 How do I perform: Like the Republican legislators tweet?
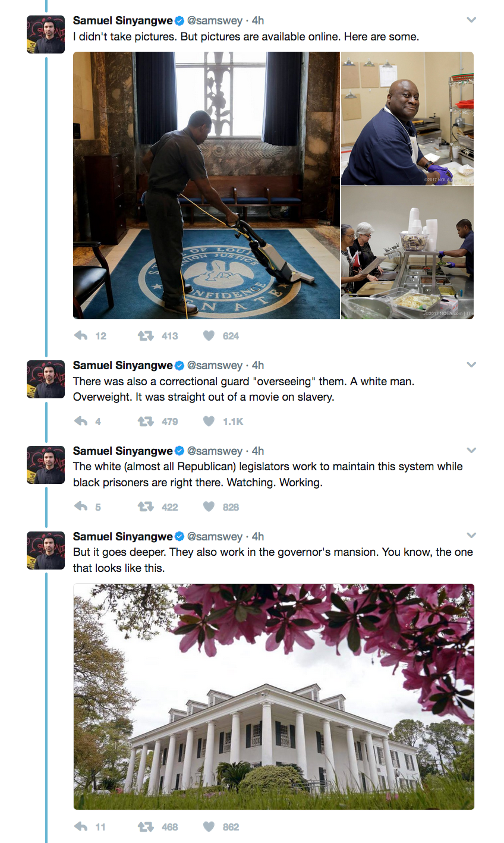[209, 507]
